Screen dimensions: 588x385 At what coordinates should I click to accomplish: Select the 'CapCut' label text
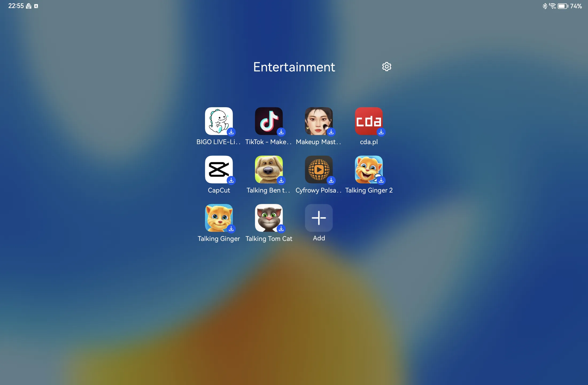pyautogui.click(x=219, y=190)
